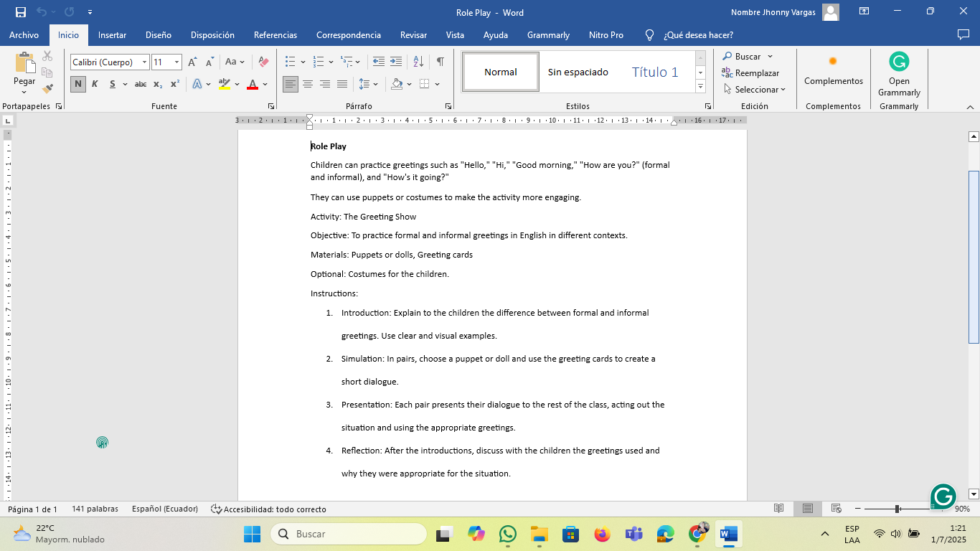Justify the paragraph text

tap(342, 85)
